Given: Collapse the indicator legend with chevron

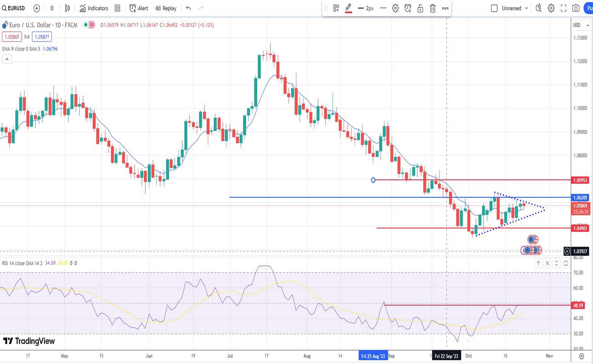Looking at the screenshot, I should (7, 59).
